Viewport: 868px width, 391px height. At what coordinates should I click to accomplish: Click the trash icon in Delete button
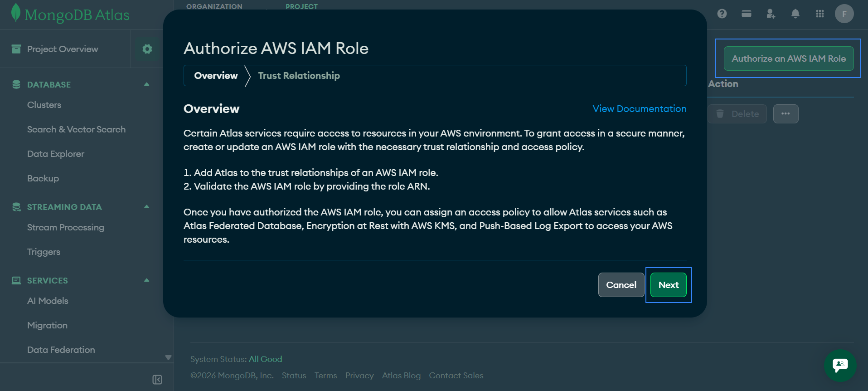[720, 113]
